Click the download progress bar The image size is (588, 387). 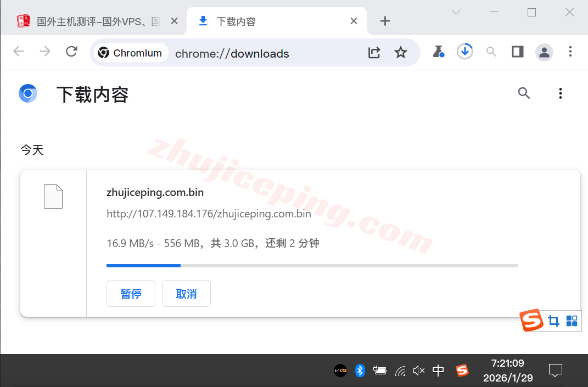pos(312,266)
